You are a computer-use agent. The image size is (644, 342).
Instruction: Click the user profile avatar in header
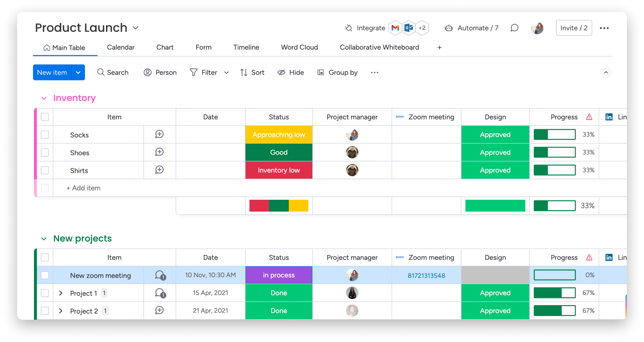[x=537, y=28]
